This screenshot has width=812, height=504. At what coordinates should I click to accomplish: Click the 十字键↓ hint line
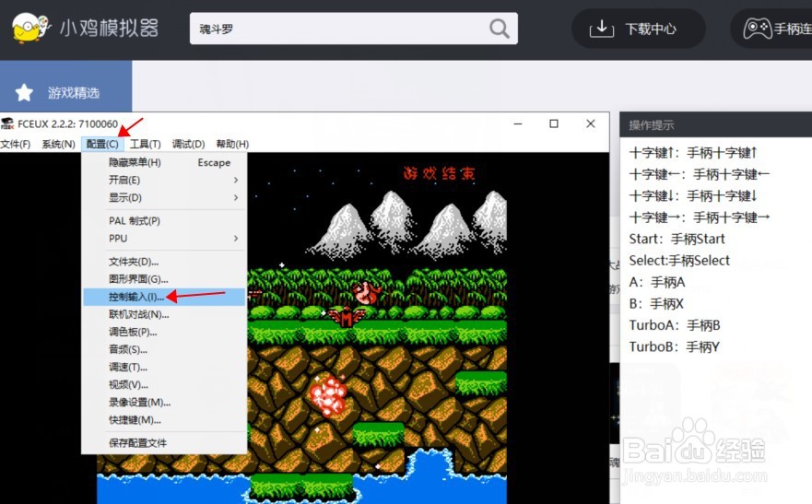point(693,196)
